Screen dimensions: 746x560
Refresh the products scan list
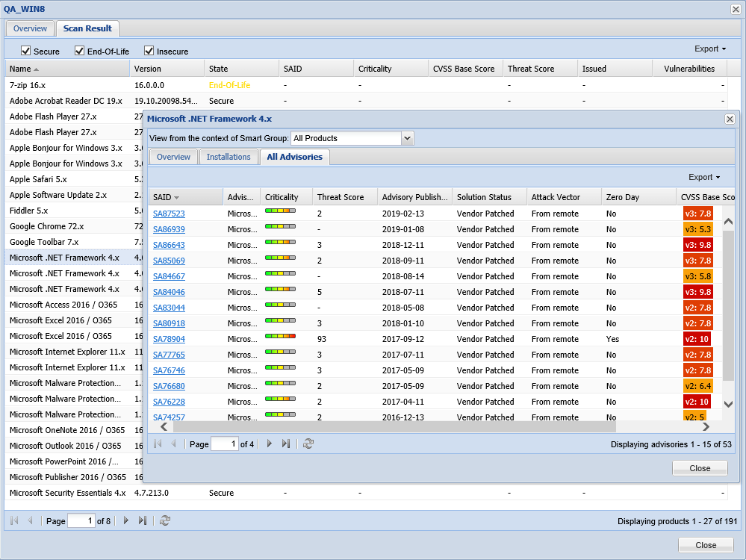[166, 521]
